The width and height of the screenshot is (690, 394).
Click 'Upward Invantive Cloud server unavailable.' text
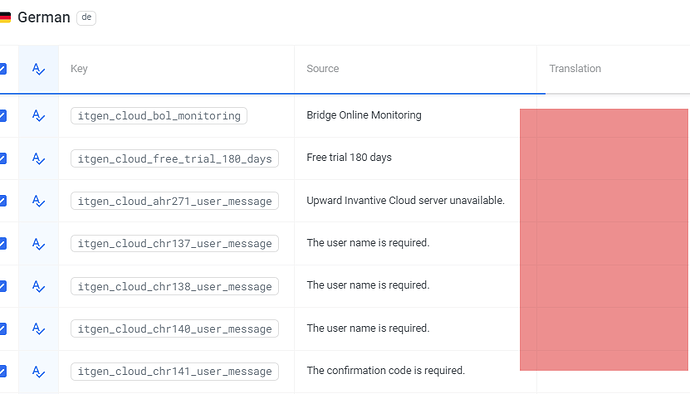point(405,200)
